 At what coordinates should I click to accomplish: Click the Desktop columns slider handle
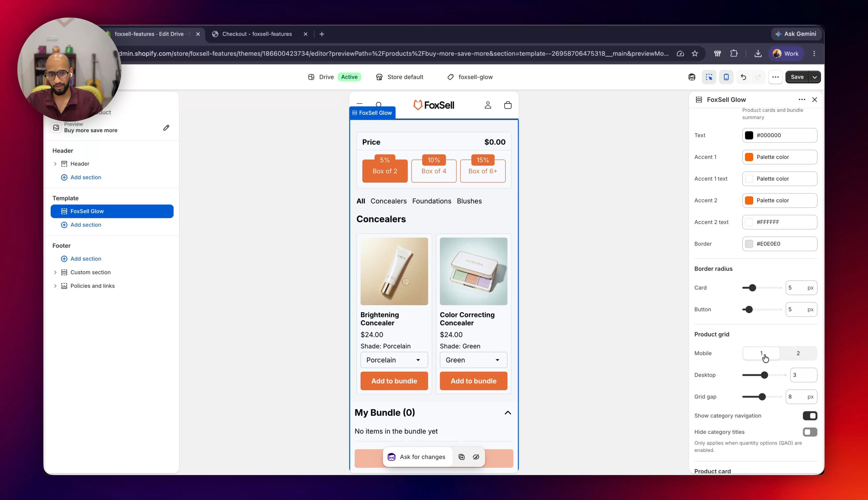(764, 375)
